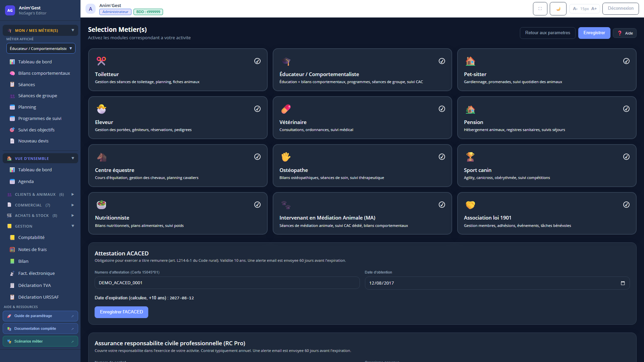Toggle the Pension module checkmark
Image resolution: width=644 pixels, height=362 pixels.
[x=626, y=109]
